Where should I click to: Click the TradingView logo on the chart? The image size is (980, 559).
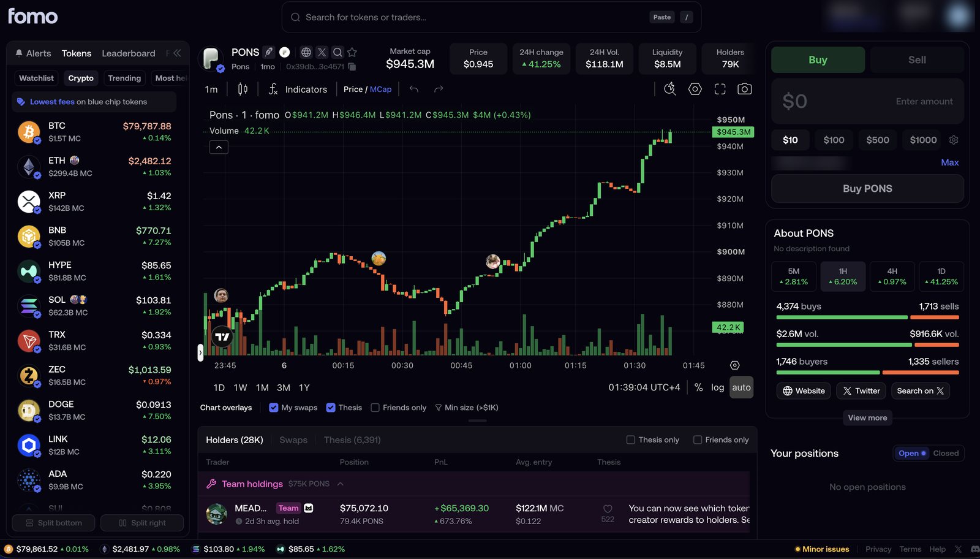tap(222, 337)
